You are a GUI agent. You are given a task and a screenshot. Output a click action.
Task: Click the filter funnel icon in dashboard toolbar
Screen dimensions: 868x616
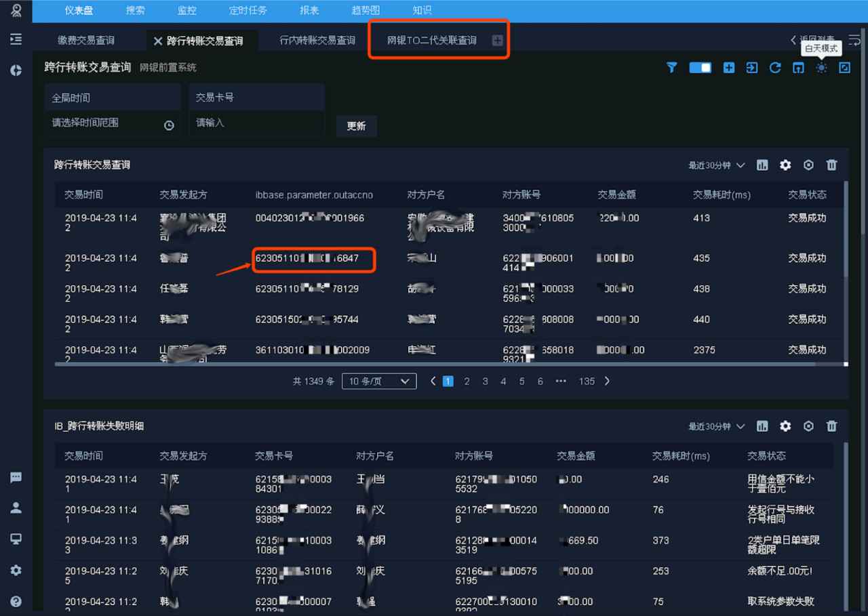tap(671, 68)
